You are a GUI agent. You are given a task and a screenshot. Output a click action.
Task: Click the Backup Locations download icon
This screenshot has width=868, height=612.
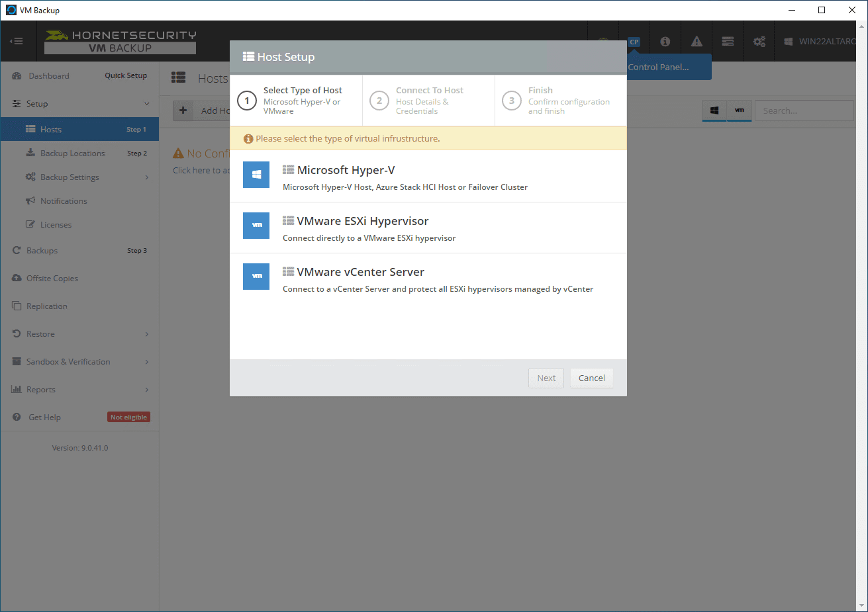pos(30,153)
